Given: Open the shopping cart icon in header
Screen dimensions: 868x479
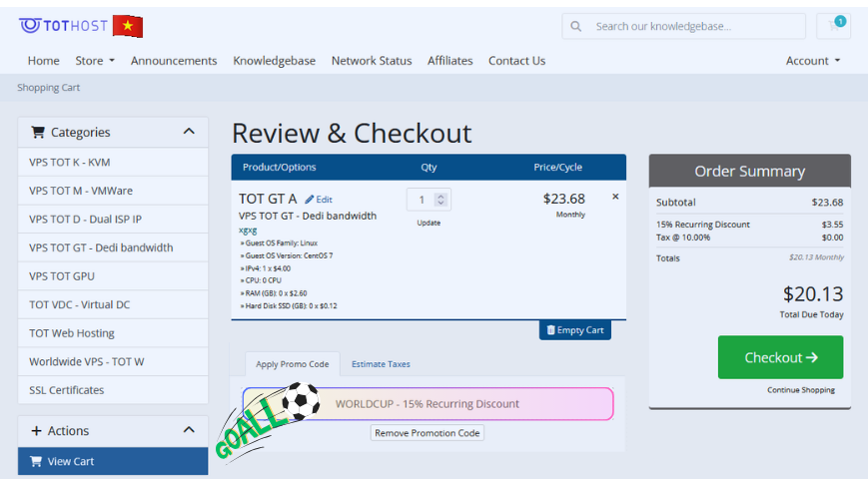Looking at the screenshot, I should (834, 26).
